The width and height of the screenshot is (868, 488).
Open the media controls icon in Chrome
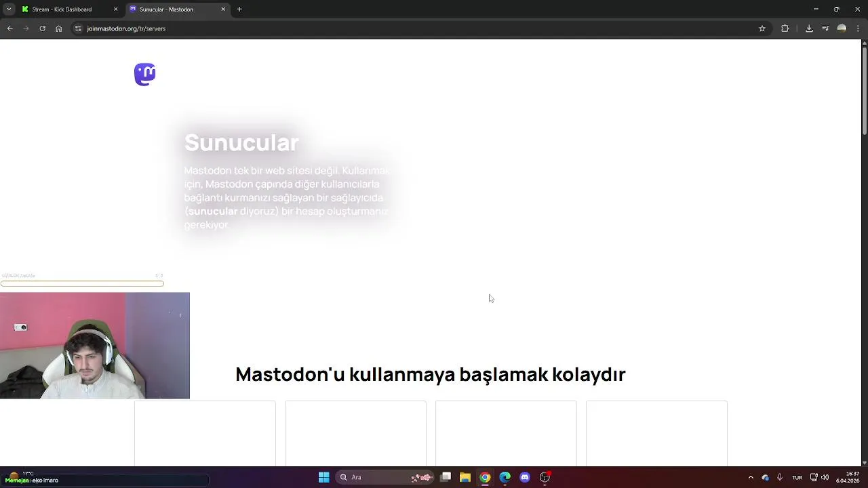825,28
